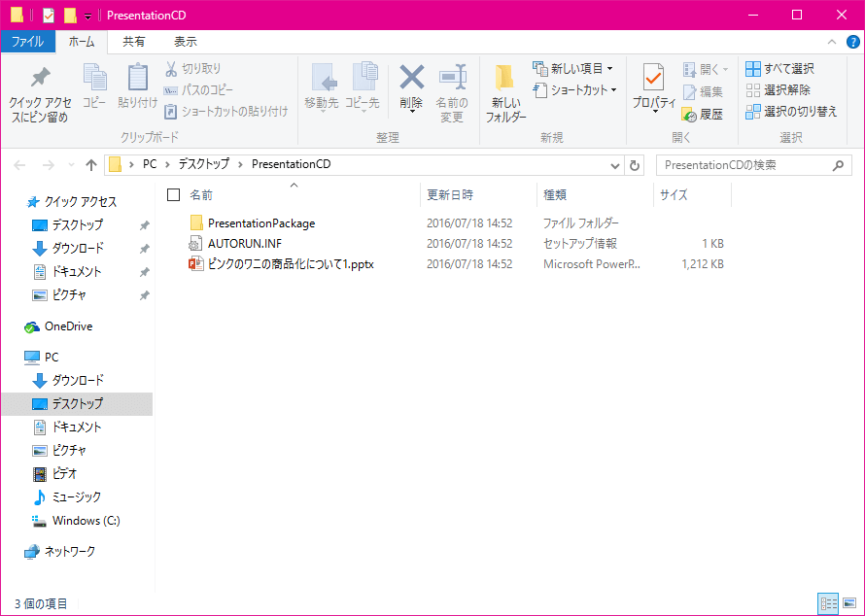Create 新しいフォルダー
The width and height of the screenshot is (865, 616).
pyautogui.click(x=505, y=93)
